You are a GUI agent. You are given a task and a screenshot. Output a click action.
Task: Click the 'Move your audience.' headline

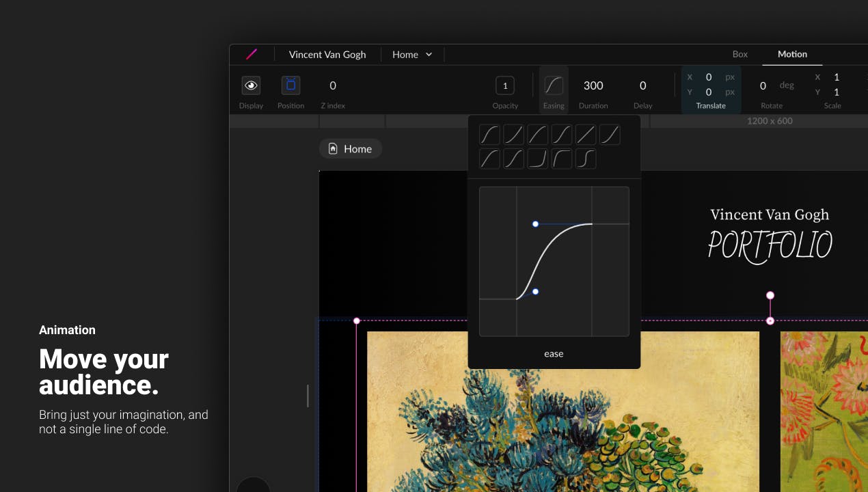104,372
